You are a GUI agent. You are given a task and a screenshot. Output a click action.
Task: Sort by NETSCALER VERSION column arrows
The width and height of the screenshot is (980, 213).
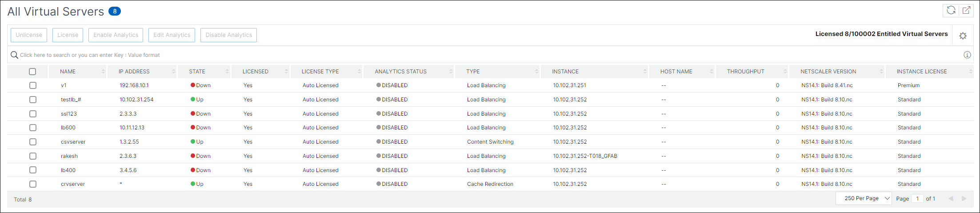tap(881, 72)
